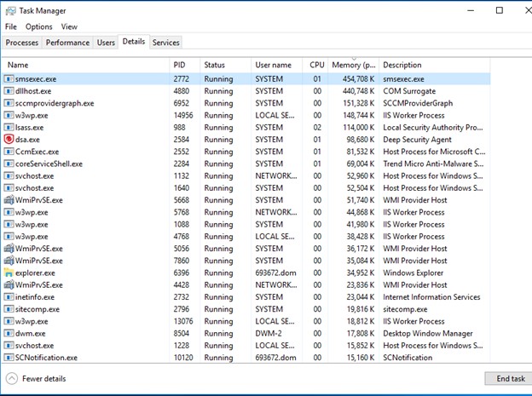Click the WmiPrvSE.exe icon for PID 7860

[x=9, y=261]
